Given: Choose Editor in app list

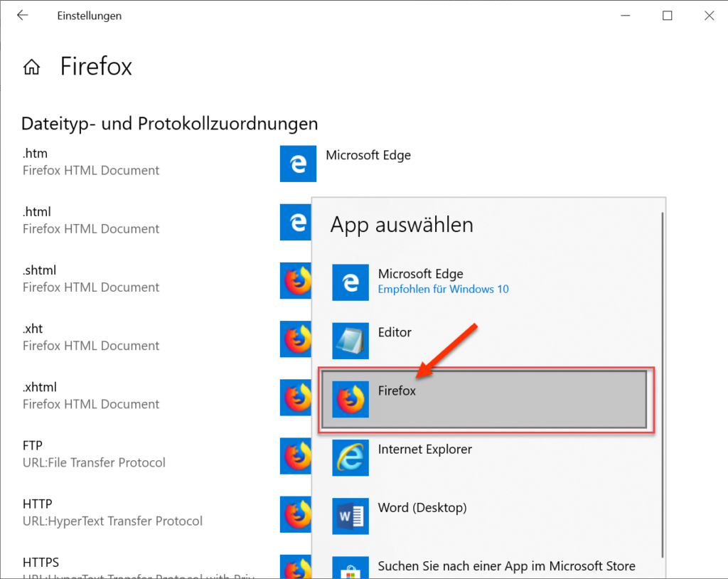Looking at the screenshot, I should [484, 341].
